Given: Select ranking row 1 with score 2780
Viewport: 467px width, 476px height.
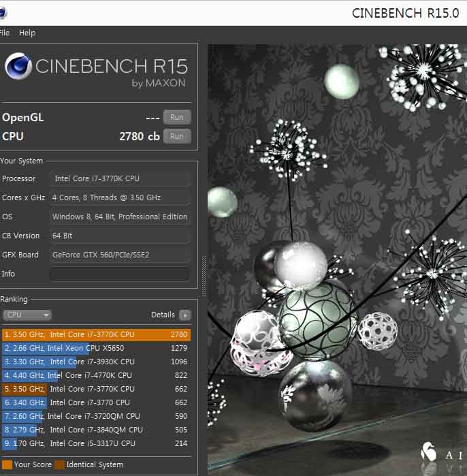Looking at the screenshot, I should [96, 334].
